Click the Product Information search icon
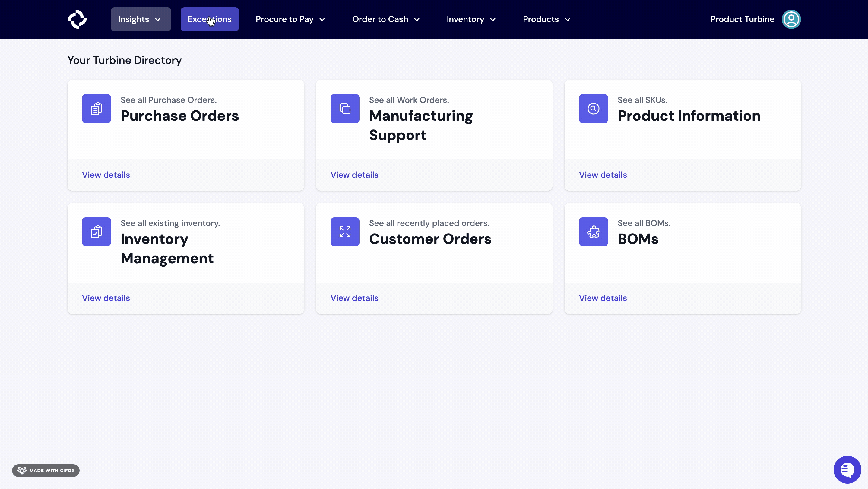 tap(593, 109)
